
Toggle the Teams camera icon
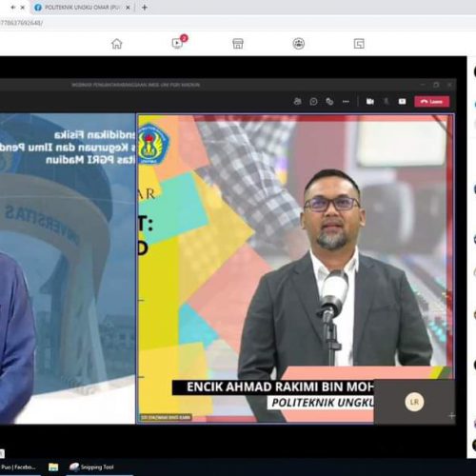(x=370, y=101)
